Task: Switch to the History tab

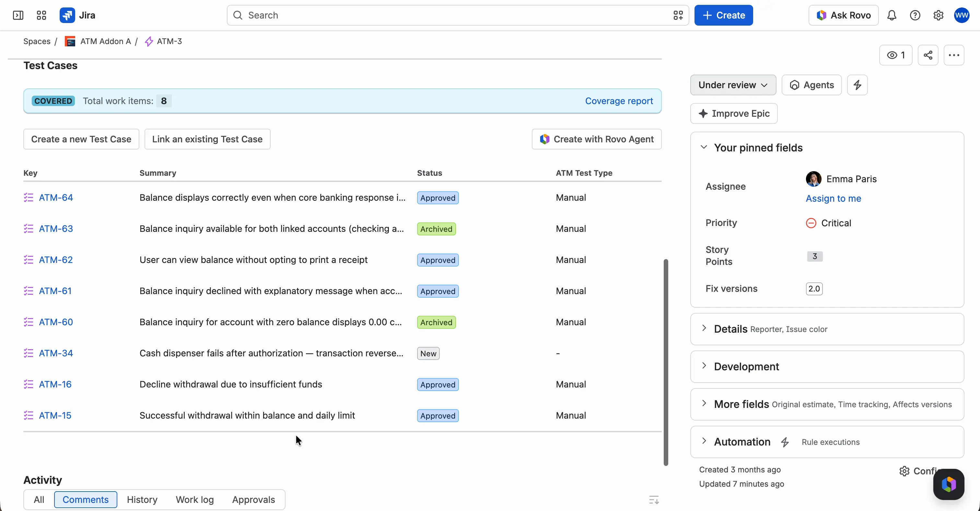Action: click(x=142, y=500)
